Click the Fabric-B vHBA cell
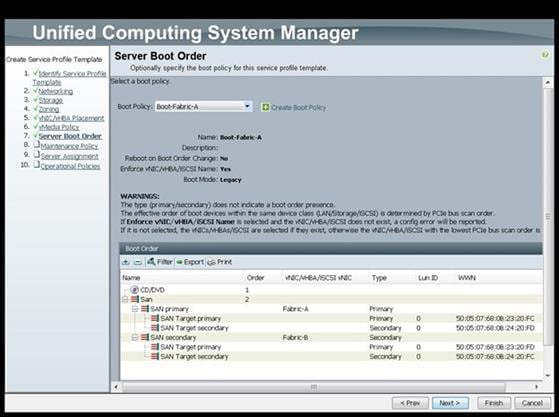This screenshot has height=417, width=559. pos(296,337)
